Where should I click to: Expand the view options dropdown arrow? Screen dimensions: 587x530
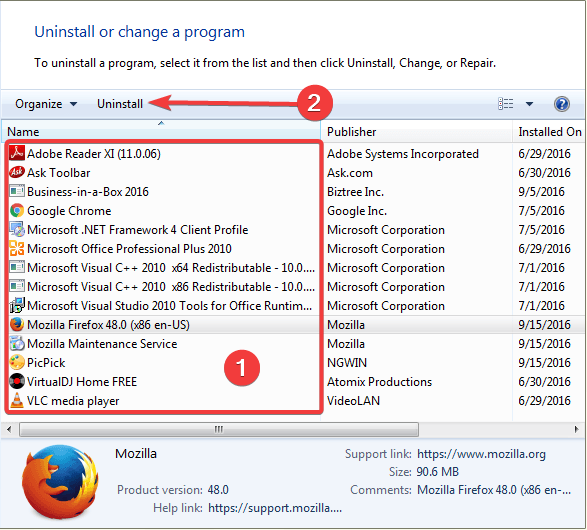click(529, 104)
